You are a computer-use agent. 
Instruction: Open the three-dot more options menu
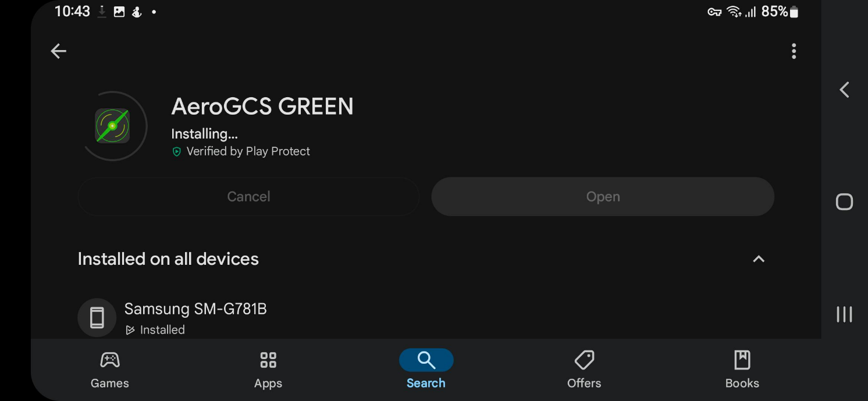[794, 51]
